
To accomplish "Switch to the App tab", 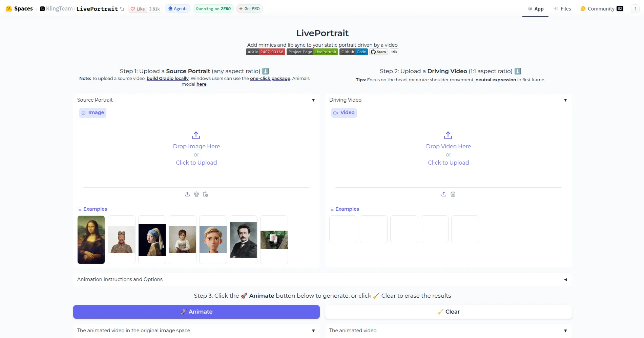I will 535,9.
